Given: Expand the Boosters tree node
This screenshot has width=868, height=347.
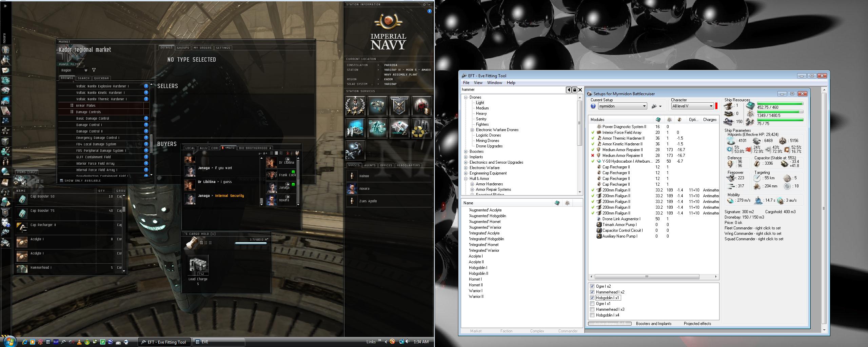Looking at the screenshot, I should coord(466,151).
